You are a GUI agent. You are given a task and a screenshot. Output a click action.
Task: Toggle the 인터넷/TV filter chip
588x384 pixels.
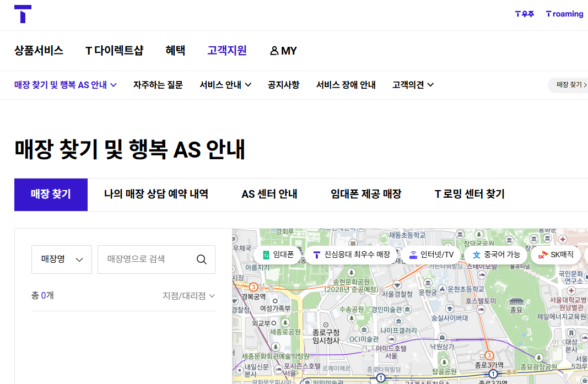coord(431,255)
